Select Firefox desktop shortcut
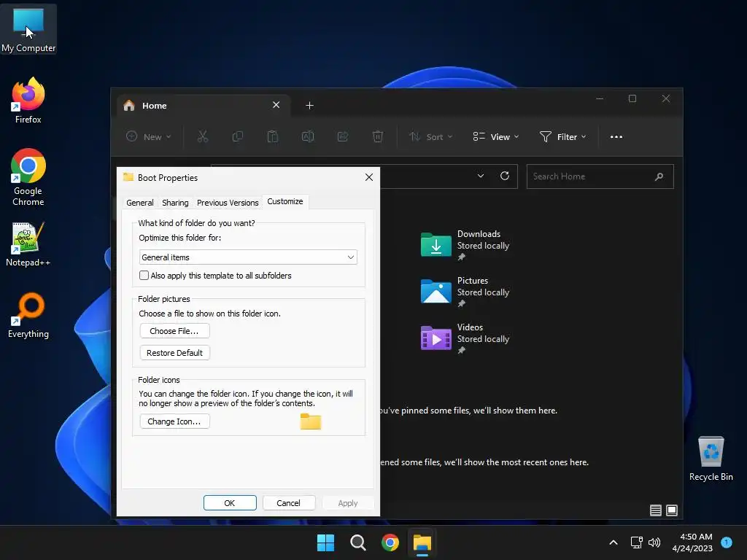The image size is (747, 560). (28, 101)
